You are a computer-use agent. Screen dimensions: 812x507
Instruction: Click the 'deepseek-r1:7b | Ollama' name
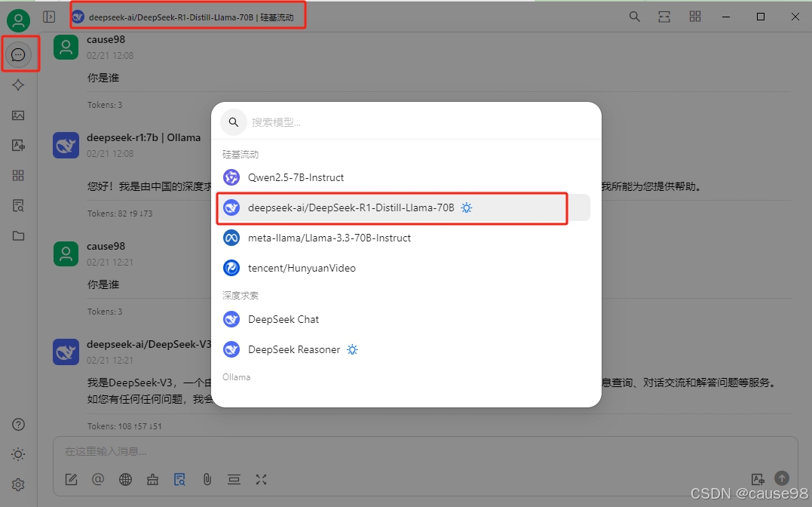click(143, 137)
